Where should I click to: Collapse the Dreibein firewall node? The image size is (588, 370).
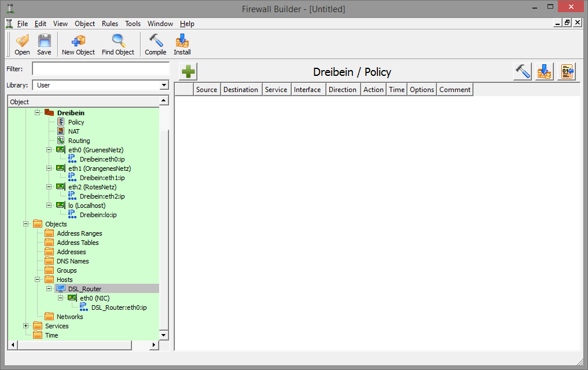[38, 113]
